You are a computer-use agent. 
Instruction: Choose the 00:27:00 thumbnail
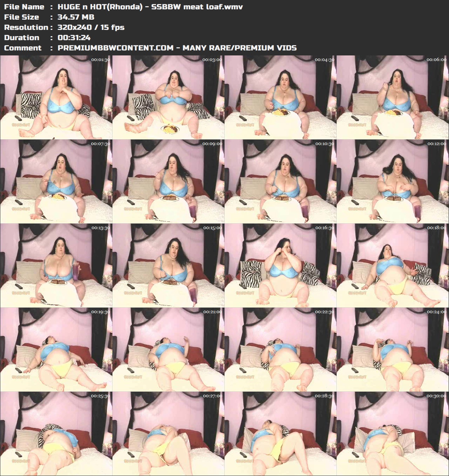(x=168, y=433)
